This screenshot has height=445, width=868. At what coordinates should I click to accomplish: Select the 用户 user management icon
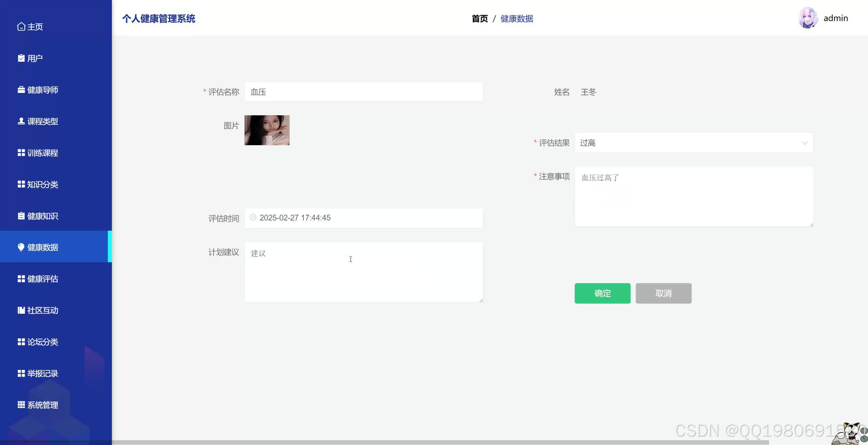(x=21, y=58)
